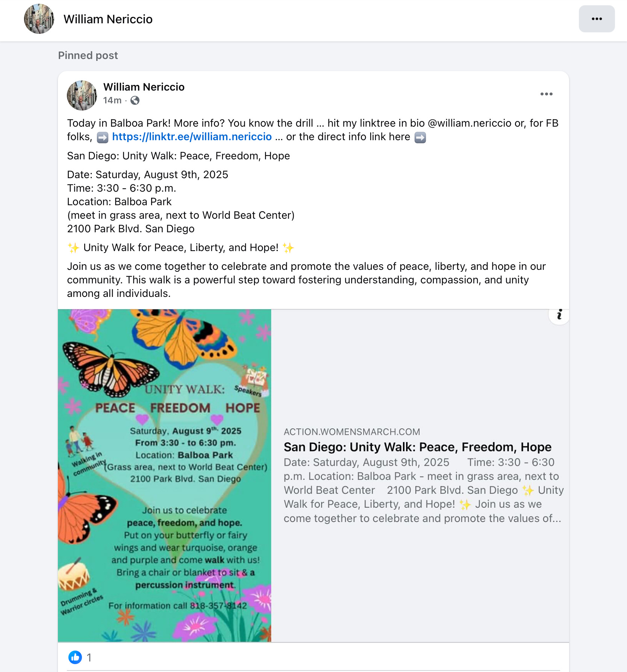Open the 14m post timestamp
Viewport: 627px width, 672px height.
click(x=112, y=100)
